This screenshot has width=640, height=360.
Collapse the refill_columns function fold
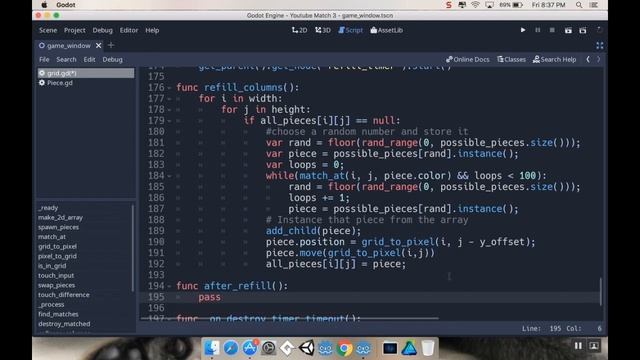[169, 88]
